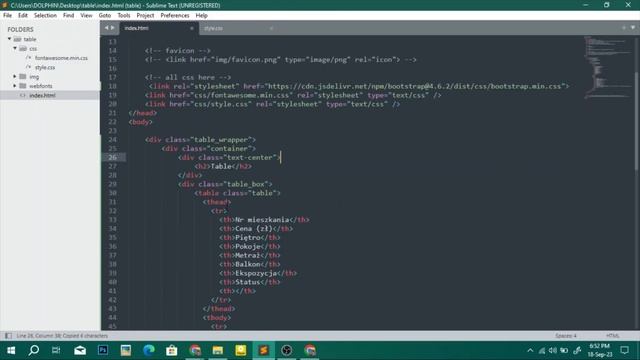The height and width of the screenshot is (360, 640).
Task: Open the Project menu
Action: tap(145, 16)
